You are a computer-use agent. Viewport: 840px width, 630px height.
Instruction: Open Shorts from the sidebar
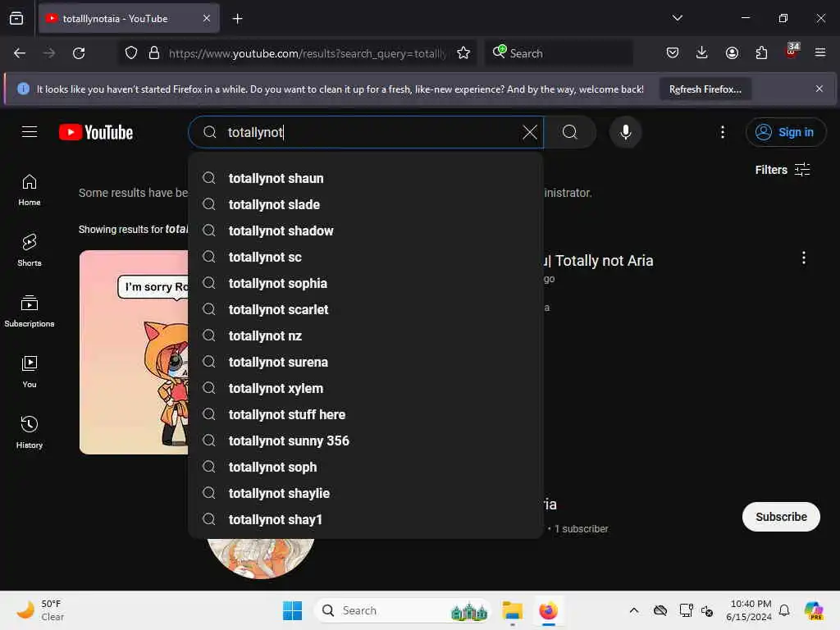pos(30,250)
